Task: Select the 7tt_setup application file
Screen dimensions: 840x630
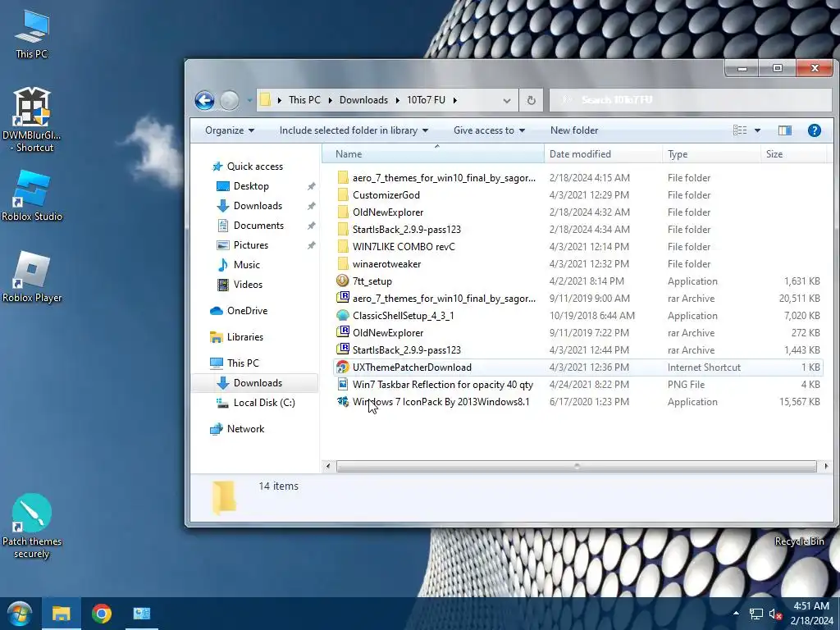Action: coord(577,281)
